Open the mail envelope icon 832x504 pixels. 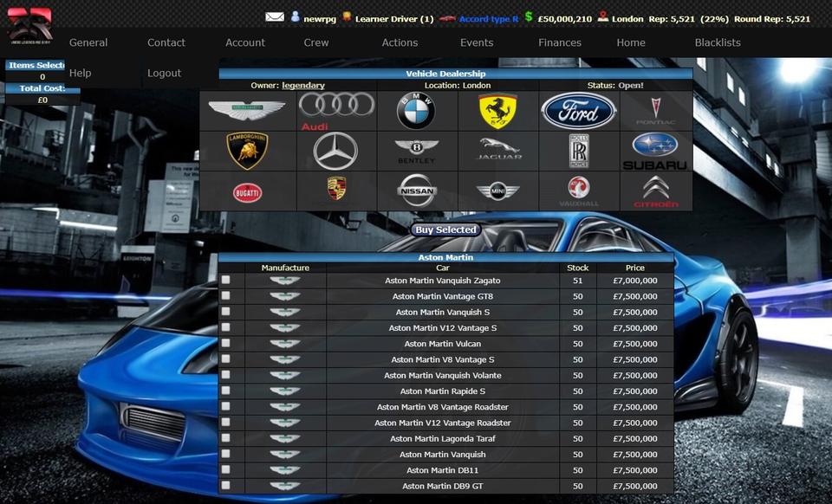[275, 17]
